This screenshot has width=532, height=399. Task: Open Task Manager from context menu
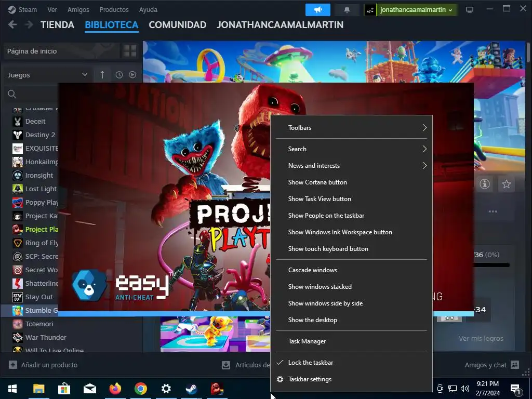(352, 341)
